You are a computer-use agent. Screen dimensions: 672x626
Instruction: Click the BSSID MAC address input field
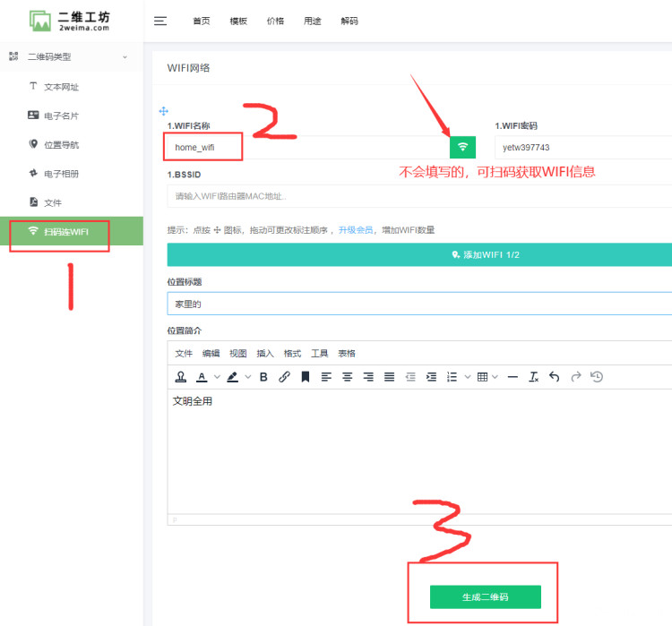point(418,196)
